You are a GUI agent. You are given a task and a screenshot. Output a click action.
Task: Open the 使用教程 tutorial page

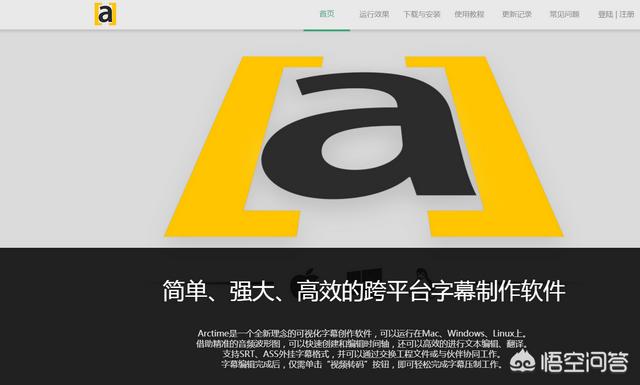pyautogui.click(x=469, y=15)
